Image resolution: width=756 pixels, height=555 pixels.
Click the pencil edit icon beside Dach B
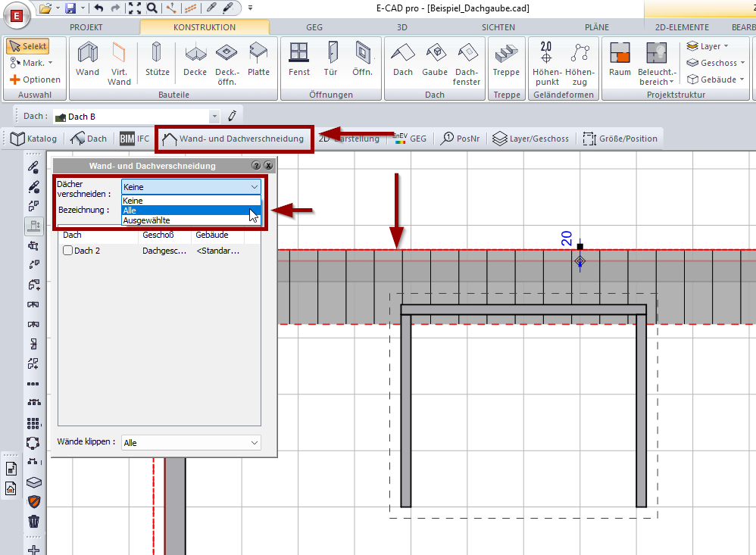[233, 117]
